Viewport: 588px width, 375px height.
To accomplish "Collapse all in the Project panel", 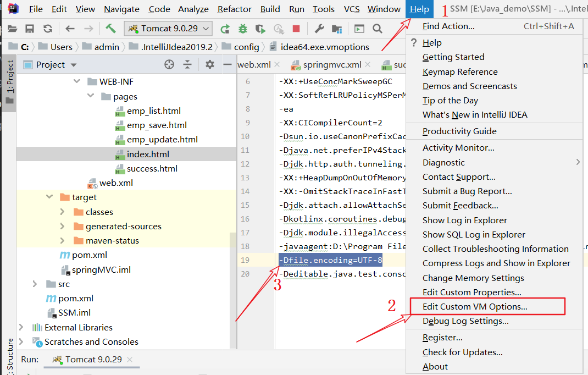I will 187,64.
